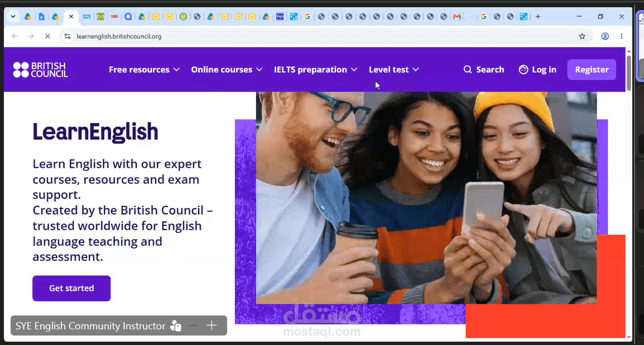Switch to the Duolingo owl tab

coord(100,17)
